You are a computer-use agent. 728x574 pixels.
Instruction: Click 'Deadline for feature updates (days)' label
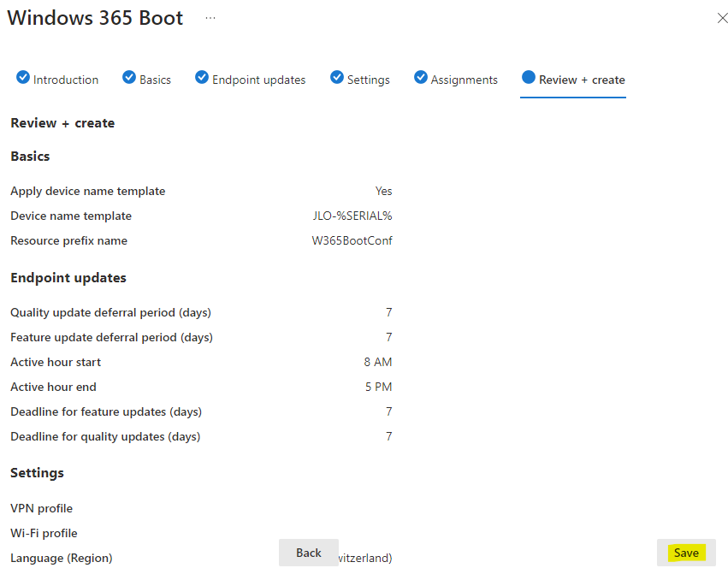[x=106, y=412]
